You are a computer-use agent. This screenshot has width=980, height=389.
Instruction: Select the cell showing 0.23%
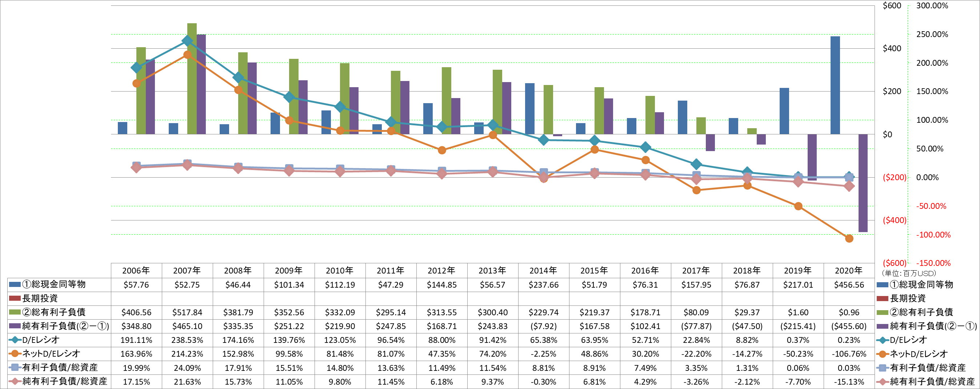pos(849,340)
